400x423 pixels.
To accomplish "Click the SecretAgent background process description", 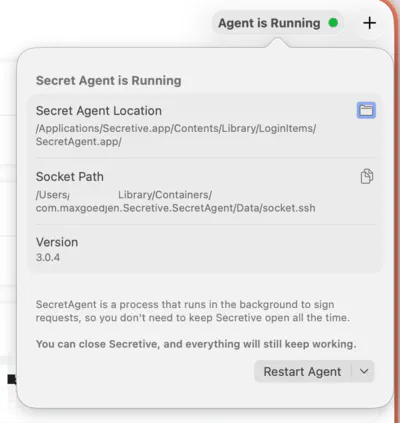I will (x=193, y=311).
